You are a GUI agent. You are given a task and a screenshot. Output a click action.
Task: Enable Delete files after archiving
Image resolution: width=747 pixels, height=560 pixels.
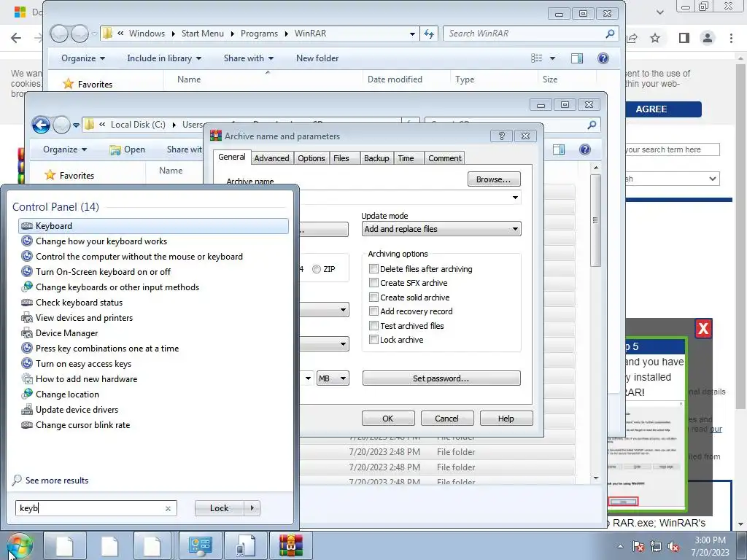[374, 269]
